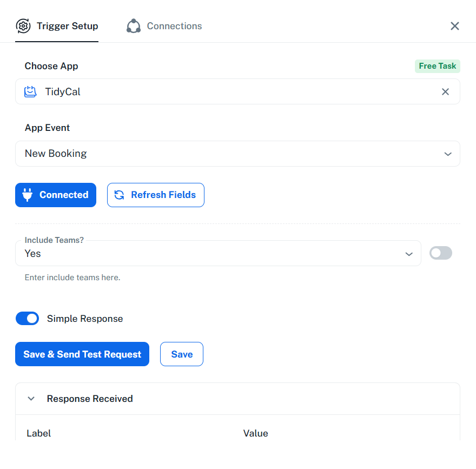Viewport: 476px width, 469px height.
Task: Click the Trigger Setup gear icon
Action: tap(23, 26)
